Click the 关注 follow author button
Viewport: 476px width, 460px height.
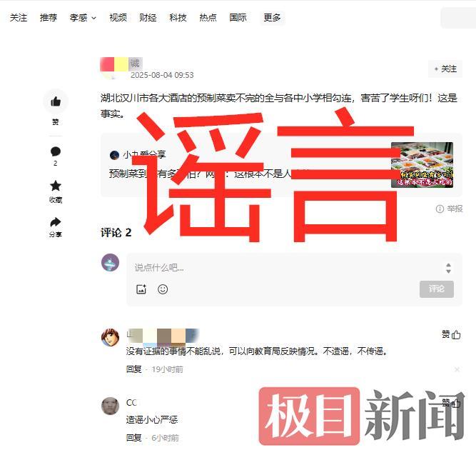pos(445,69)
